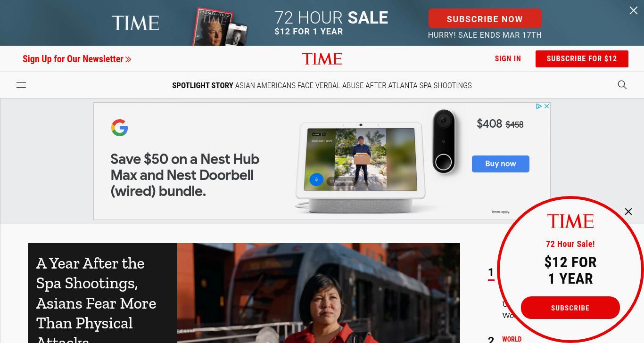Click the Person of the Year magazine cover

point(215,27)
